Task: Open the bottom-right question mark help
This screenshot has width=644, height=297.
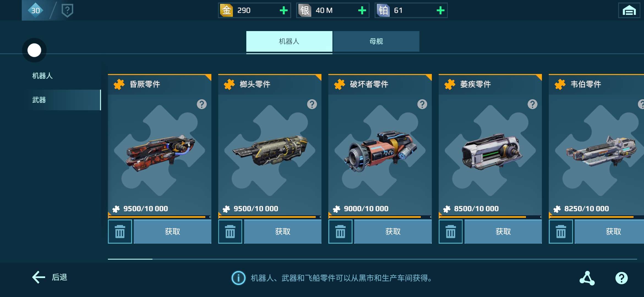Action: (x=621, y=278)
